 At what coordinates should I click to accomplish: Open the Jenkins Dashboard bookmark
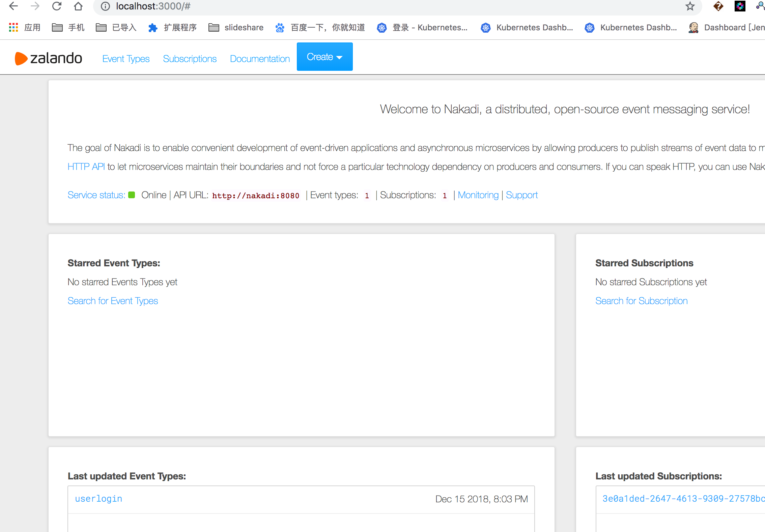pyautogui.click(x=727, y=27)
